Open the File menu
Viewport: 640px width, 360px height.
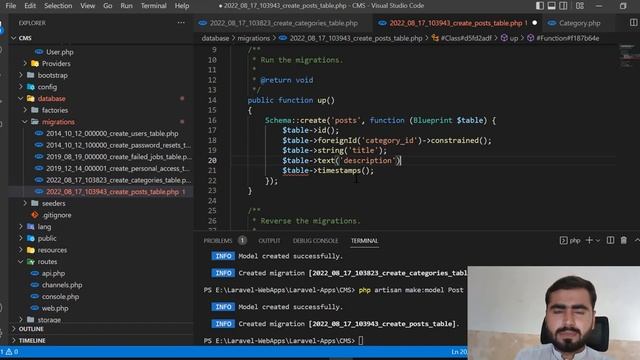tap(11, 6)
